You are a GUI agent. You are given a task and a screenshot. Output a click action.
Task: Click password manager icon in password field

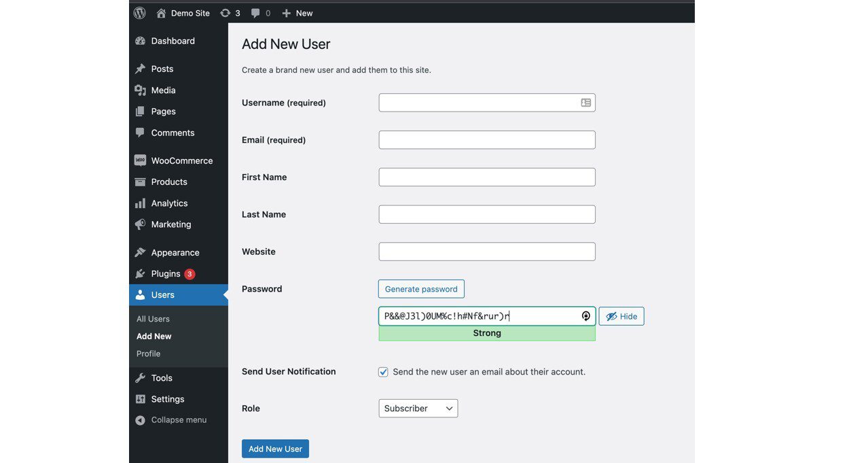585,316
